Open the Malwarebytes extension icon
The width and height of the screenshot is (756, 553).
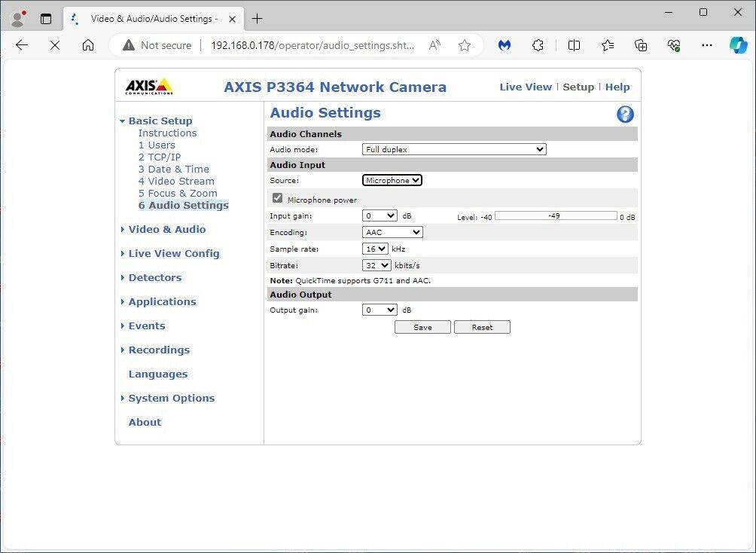(505, 45)
